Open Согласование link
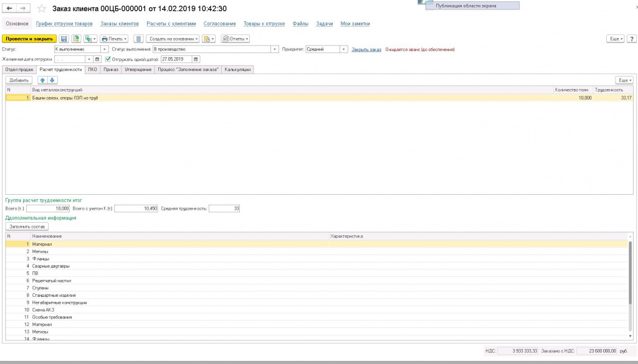Screen dimensions: 638x364 220,24
